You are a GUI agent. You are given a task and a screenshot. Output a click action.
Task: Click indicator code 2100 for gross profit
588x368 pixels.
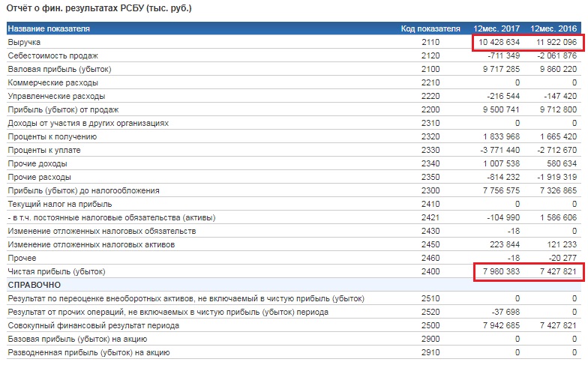430,70
